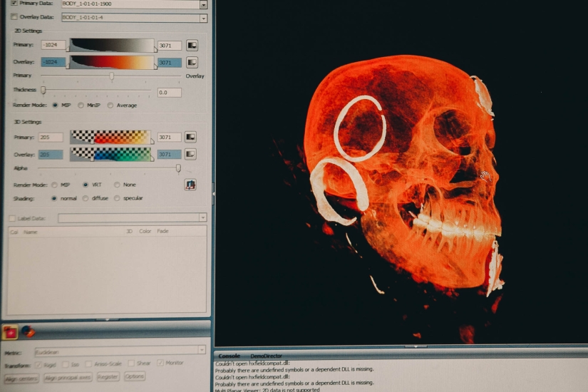Expand the Primary Data dropdown
588x392 pixels.
tap(203, 4)
